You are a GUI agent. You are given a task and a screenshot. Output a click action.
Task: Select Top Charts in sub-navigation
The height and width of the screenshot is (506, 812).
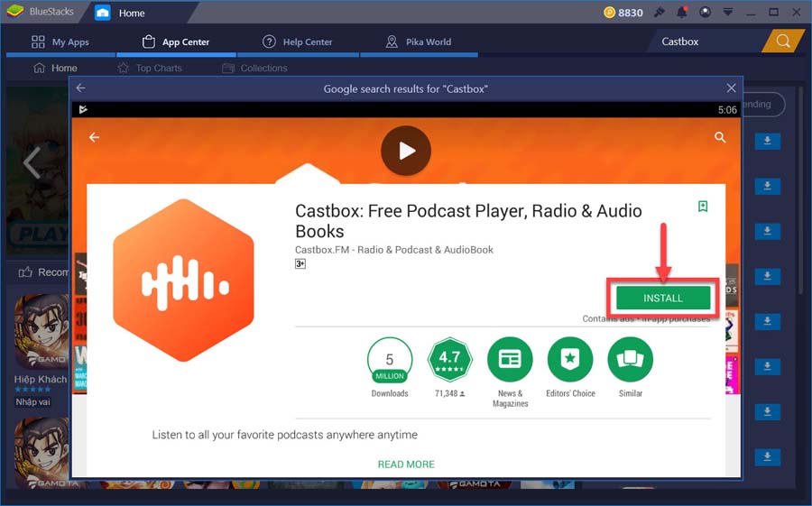pyautogui.click(x=150, y=68)
